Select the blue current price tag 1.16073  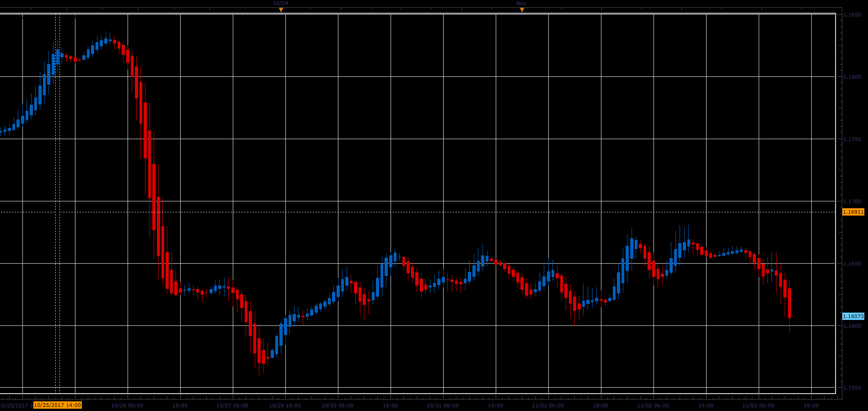853,316
